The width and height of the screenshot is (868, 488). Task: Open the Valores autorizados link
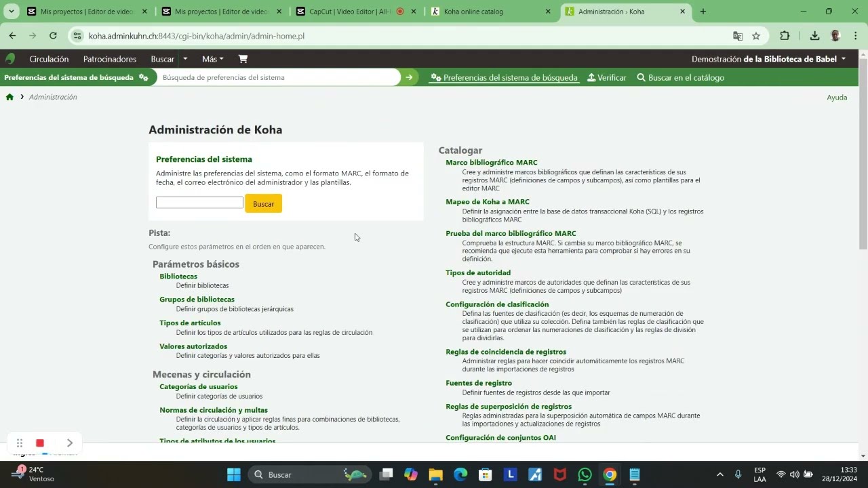coord(193,346)
